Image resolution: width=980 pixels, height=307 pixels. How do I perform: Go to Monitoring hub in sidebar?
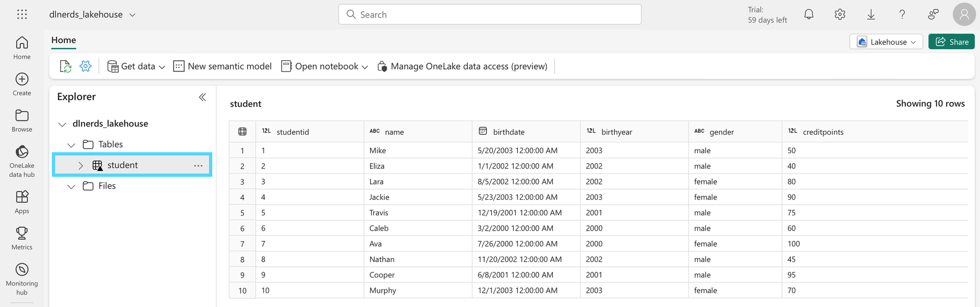22,279
